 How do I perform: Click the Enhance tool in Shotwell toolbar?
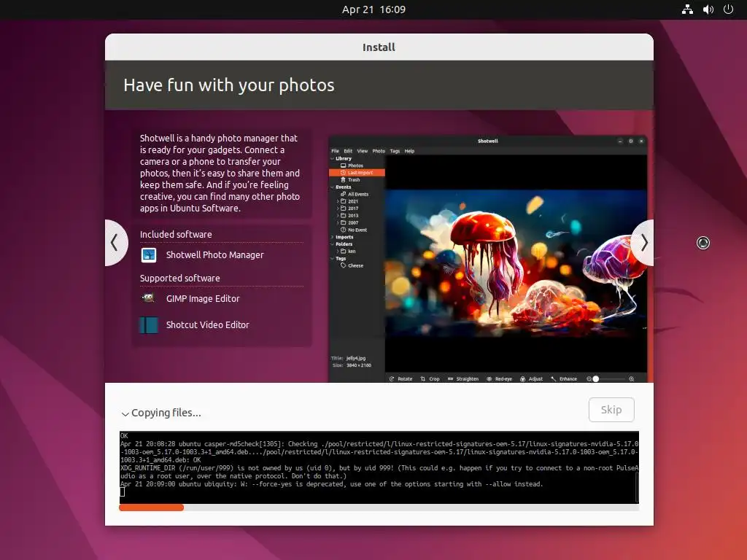coord(564,379)
